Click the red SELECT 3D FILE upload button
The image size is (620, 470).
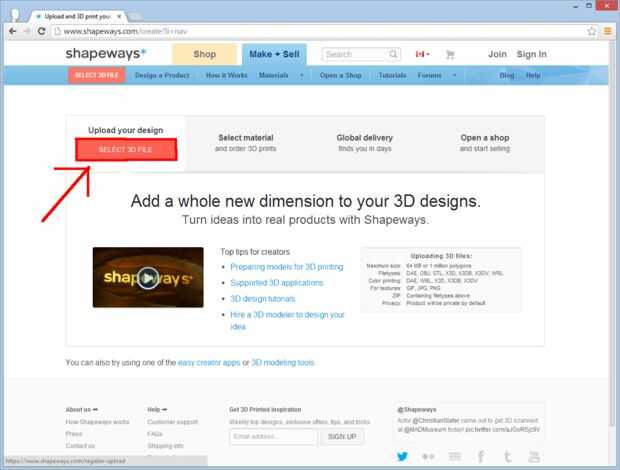click(x=126, y=149)
